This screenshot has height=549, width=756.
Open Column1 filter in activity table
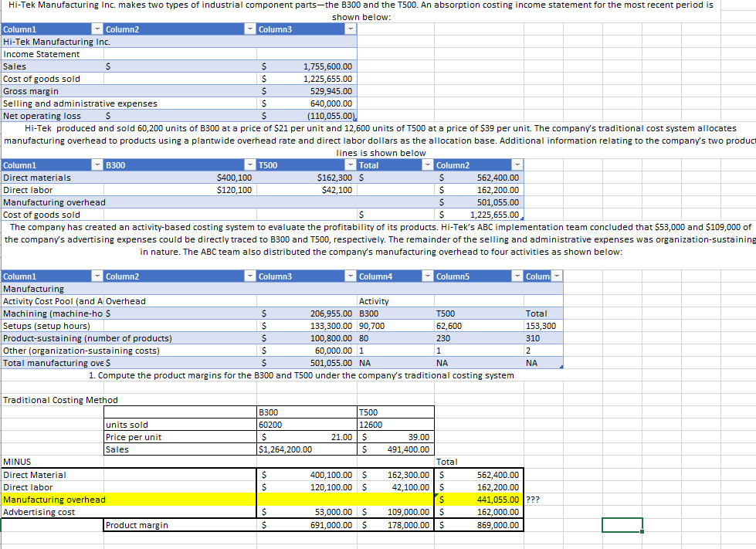pos(97,276)
